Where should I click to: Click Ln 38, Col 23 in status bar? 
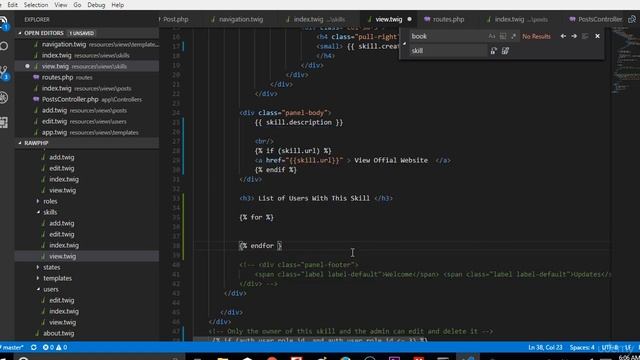point(545,347)
